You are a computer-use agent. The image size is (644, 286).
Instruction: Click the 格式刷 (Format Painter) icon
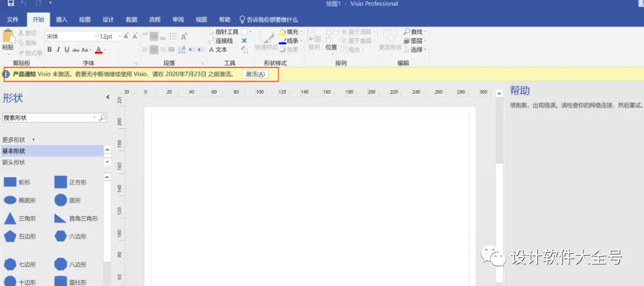(x=20, y=53)
